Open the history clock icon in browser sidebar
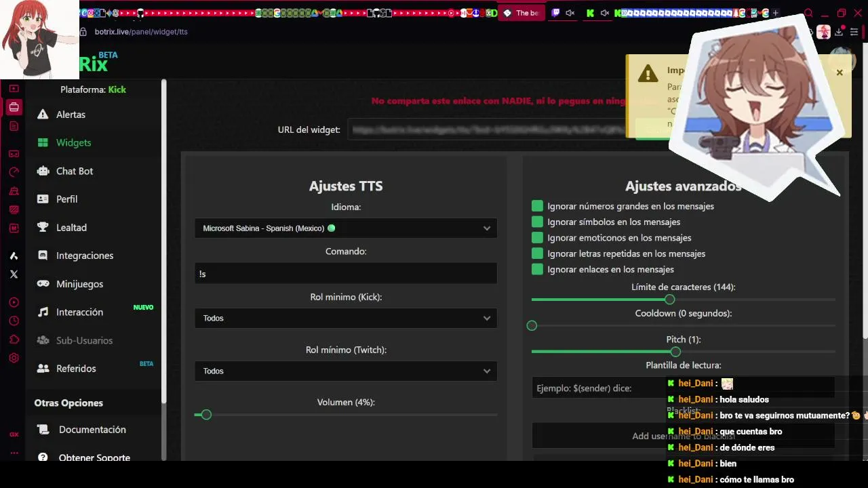Image resolution: width=868 pixels, height=488 pixels. coord(14,321)
